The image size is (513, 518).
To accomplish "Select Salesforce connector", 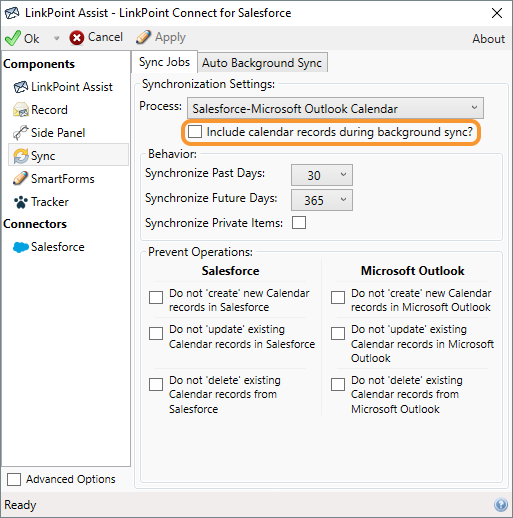I will pyautogui.click(x=58, y=247).
